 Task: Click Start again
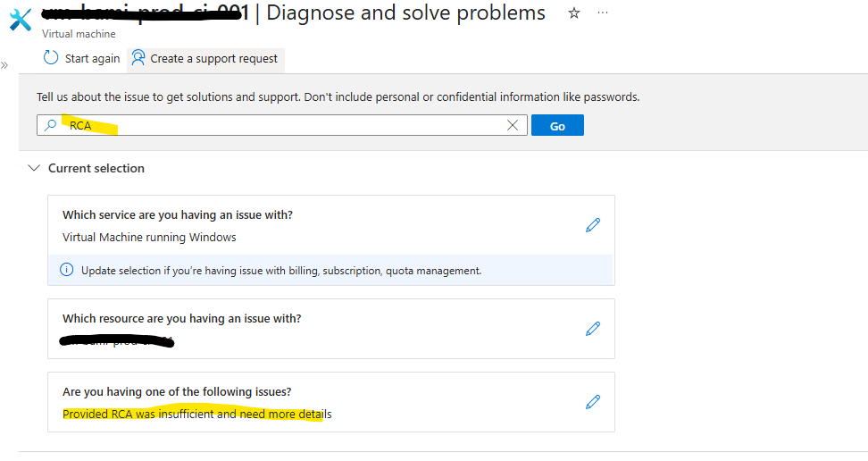[x=82, y=58]
